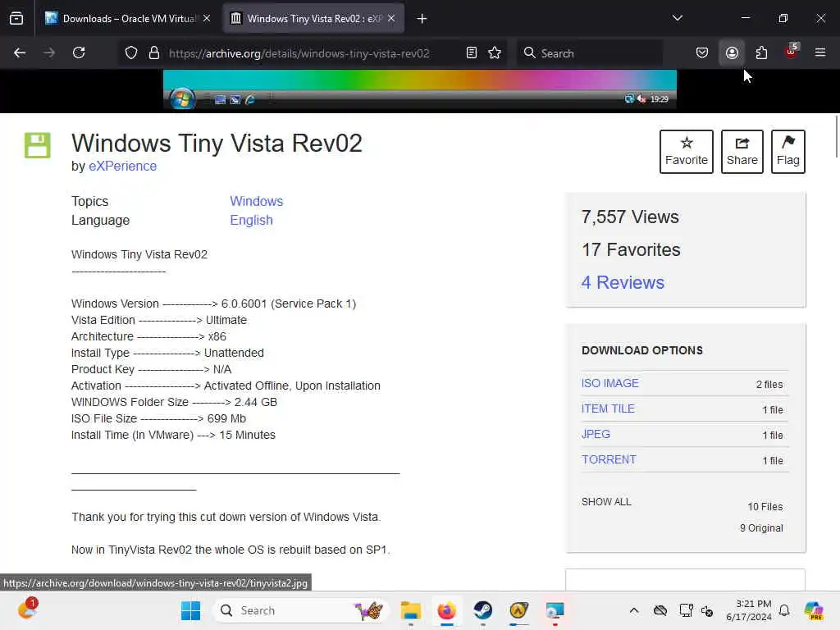Viewport: 840px width, 630px height.
Task: Select the Windows Tiny Vista Rev02 tab
Action: 313,19
